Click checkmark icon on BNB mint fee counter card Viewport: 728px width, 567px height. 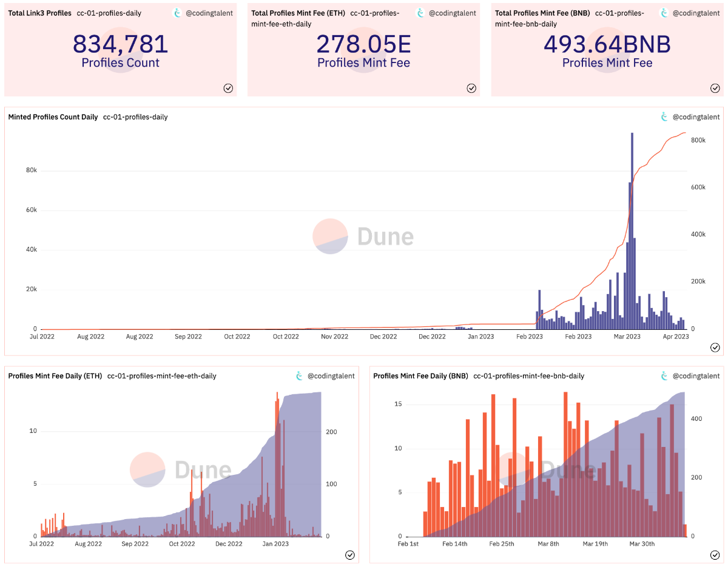pyautogui.click(x=715, y=88)
